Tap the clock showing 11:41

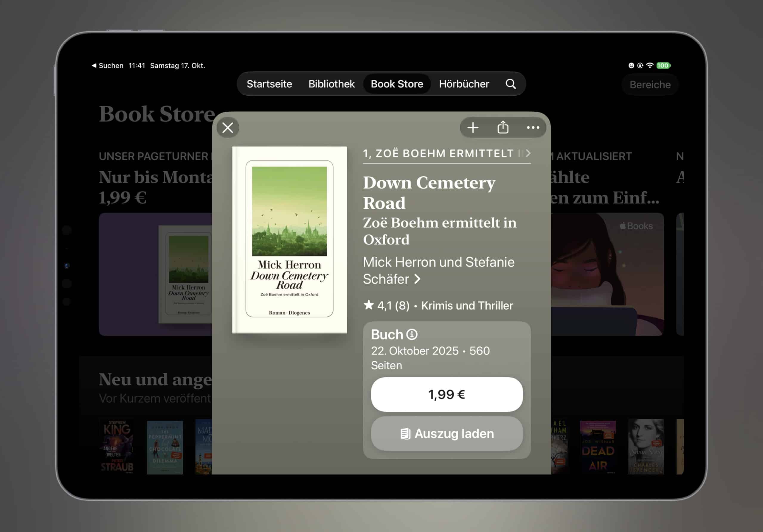(x=137, y=66)
